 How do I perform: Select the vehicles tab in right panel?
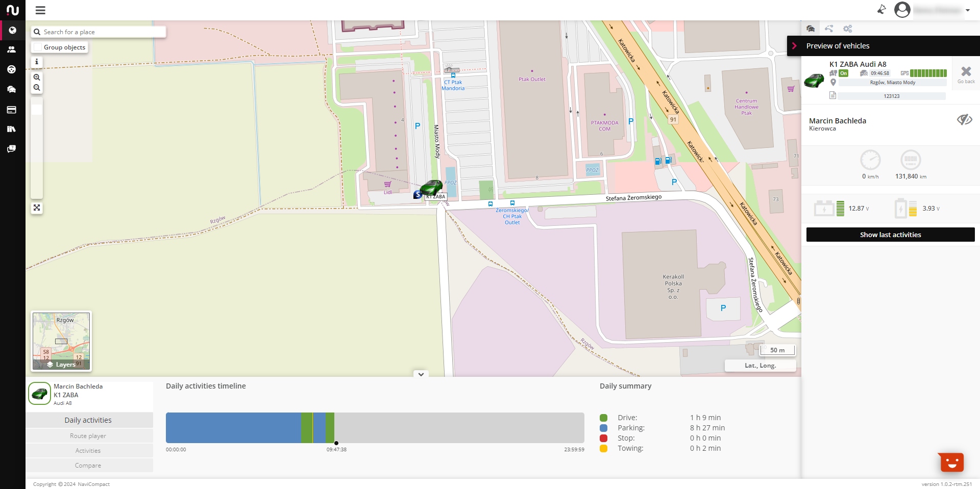pyautogui.click(x=811, y=29)
